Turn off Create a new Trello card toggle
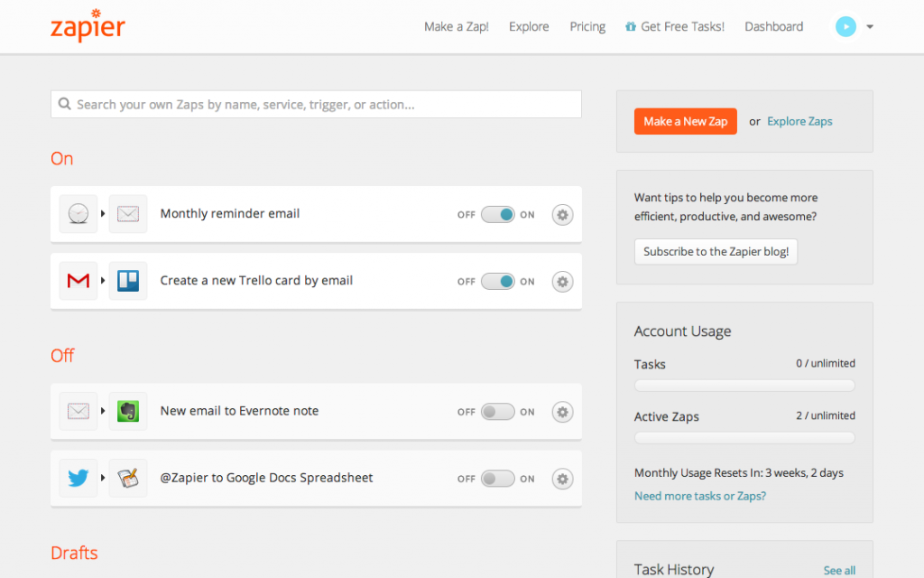Image resolution: width=924 pixels, height=578 pixels. (498, 282)
